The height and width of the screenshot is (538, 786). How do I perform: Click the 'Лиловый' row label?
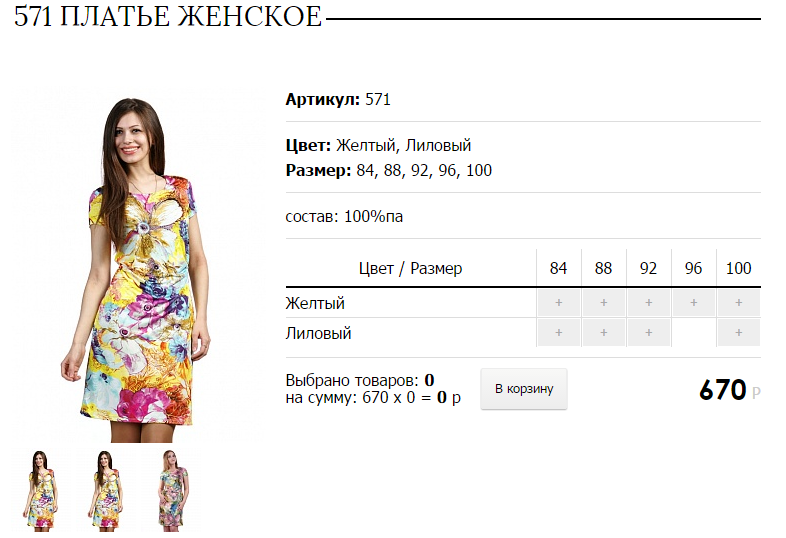click(318, 333)
